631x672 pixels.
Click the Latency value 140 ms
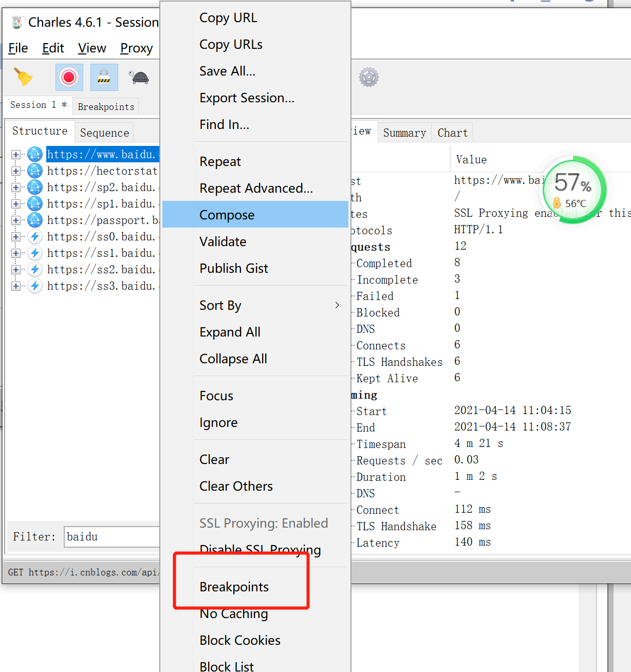coord(472,542)
